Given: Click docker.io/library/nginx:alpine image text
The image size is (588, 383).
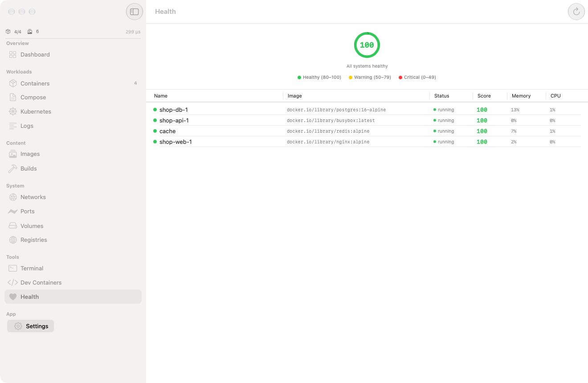Looking at the screenshot, I should tap(328, 142).
